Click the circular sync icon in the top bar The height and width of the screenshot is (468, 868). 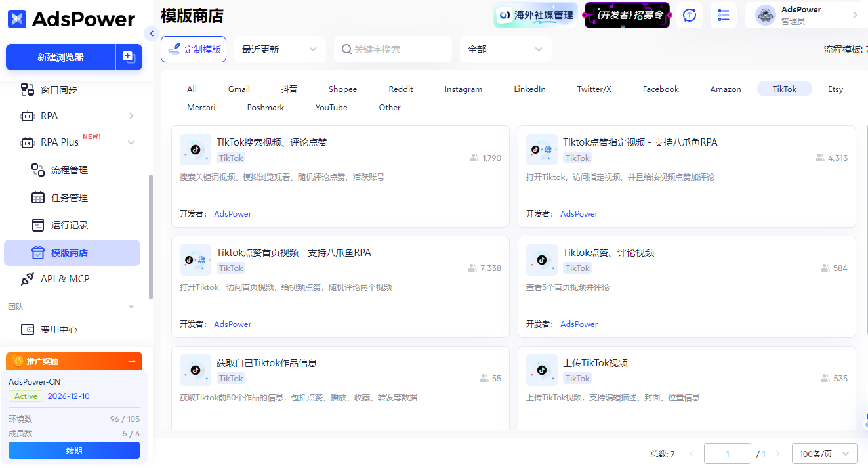(x=689, y=15)
